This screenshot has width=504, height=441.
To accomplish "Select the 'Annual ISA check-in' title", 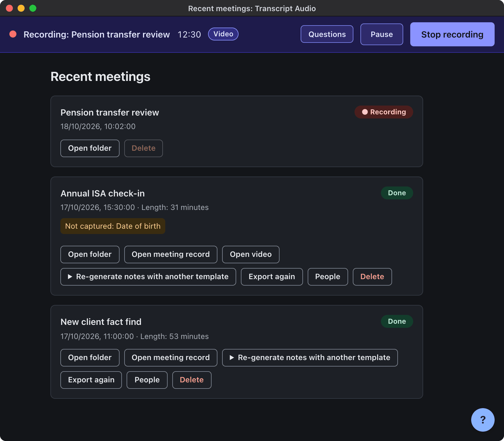I will [103, 194].
